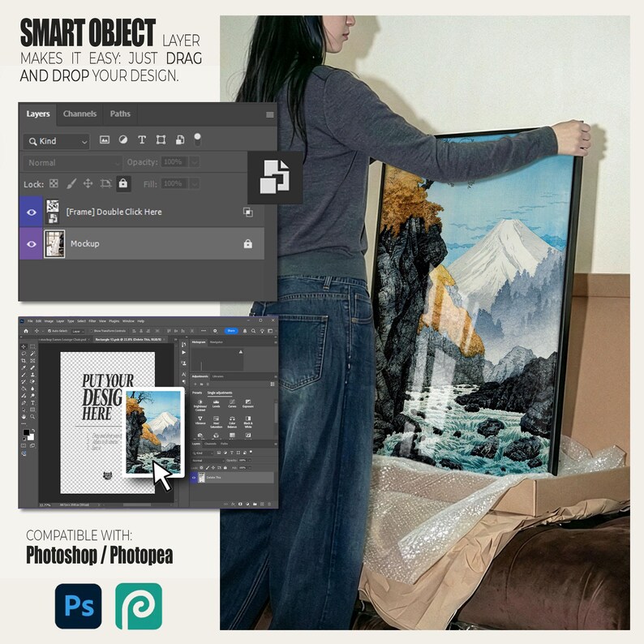Viewport: 644px width, 644px height.
Task: Open the Fill slider arrow in large Layers panel
Action: (195, 183)
